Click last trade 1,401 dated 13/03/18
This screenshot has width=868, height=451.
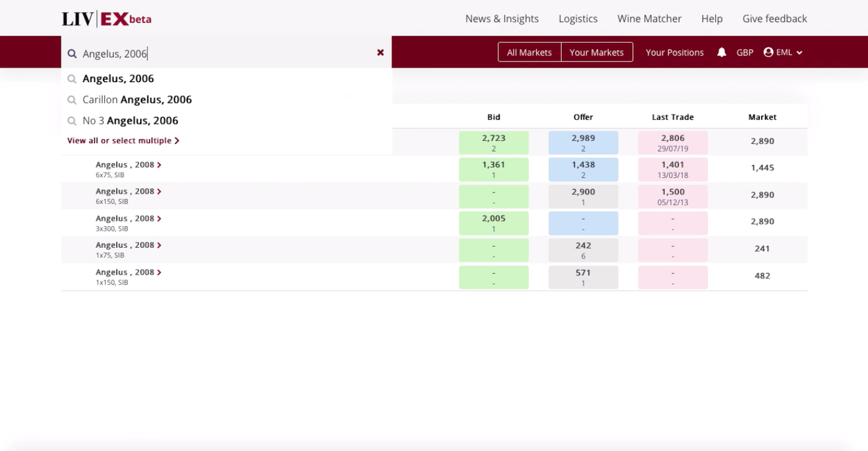click(x=673, y=169)
